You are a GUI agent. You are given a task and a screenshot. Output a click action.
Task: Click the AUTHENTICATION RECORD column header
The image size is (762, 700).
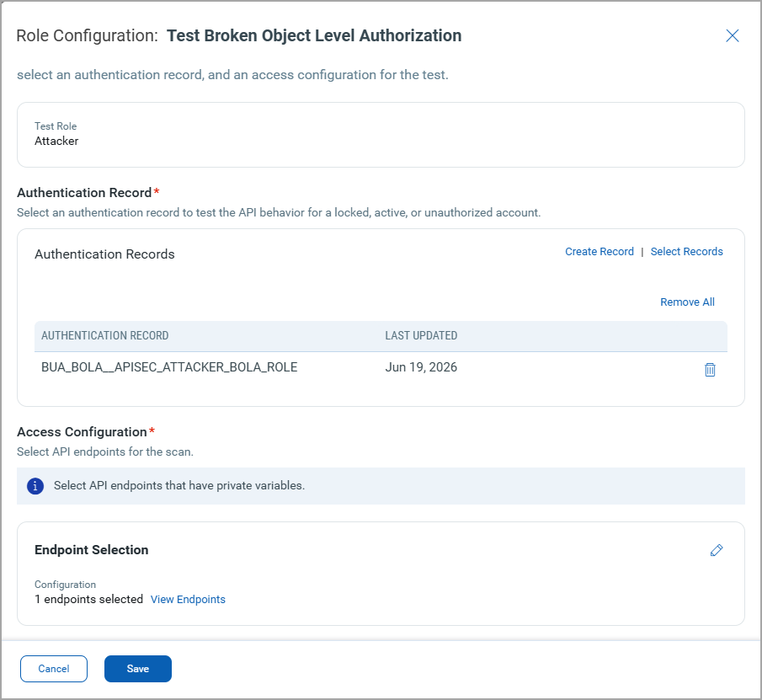click(105, 336)
